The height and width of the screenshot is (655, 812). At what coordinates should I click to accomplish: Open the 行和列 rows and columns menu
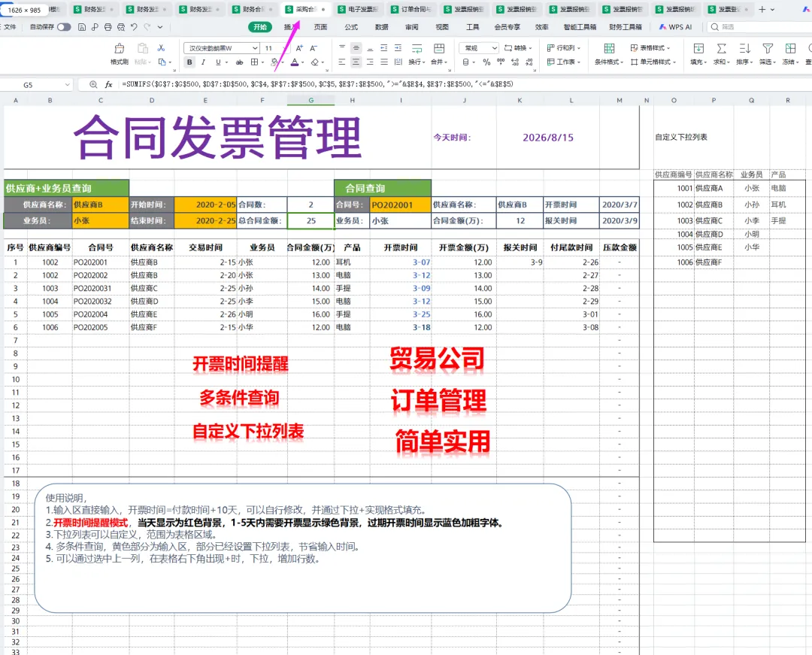(x=563, y=47)
